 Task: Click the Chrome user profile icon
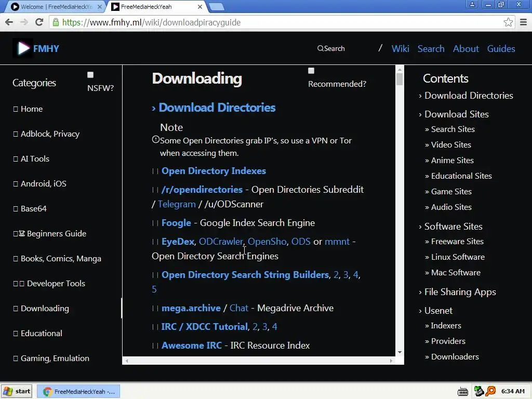coord(472,4)
